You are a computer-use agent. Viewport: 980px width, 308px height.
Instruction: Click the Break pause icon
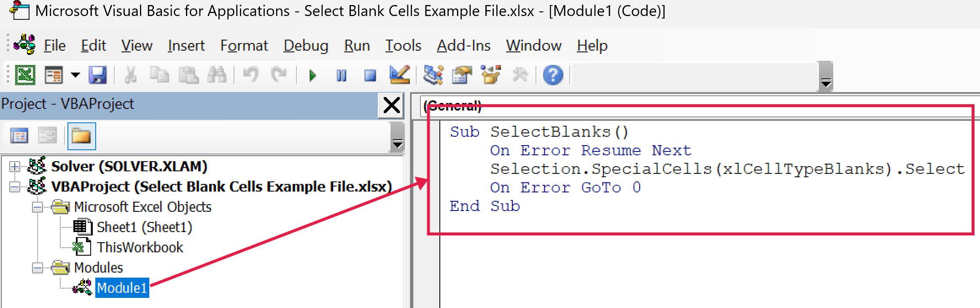click(341, 76)
